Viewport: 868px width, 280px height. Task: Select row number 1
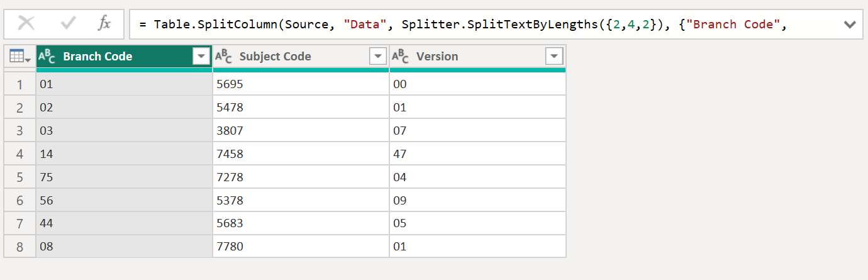click(x=19, y=84)
